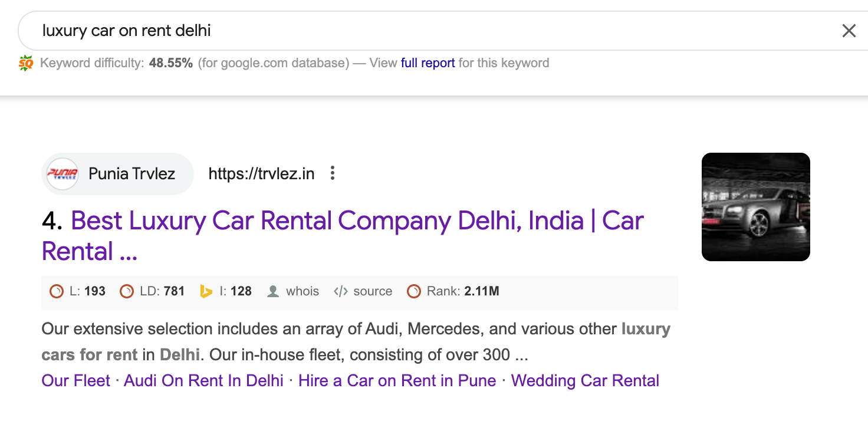The height and width of the screenshot is (421, 868).
Task: Click the 'Keyword difficulty: 48.55%' text
Action: coord(117,63)
